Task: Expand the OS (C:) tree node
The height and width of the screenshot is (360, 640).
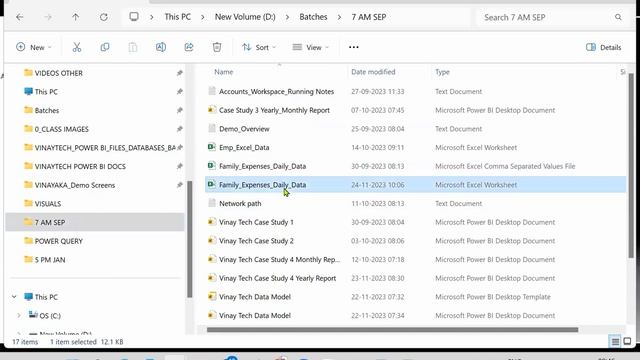Action: click(19, 316)
